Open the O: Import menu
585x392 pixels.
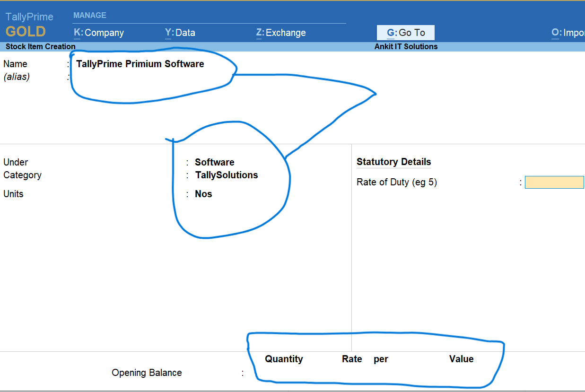[x=568, y=33]
